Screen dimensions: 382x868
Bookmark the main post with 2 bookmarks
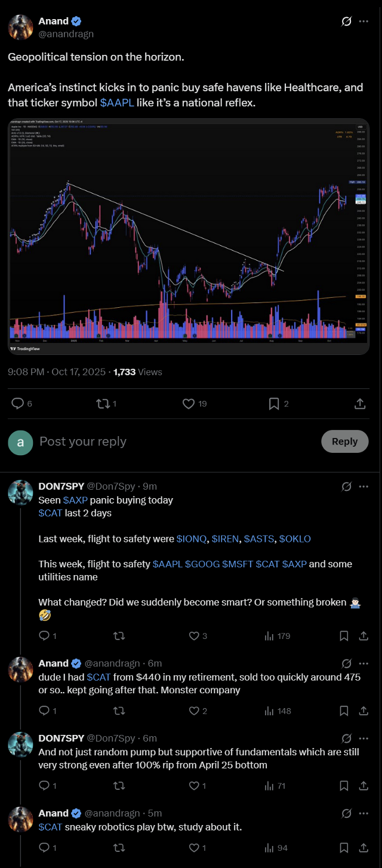[274, 404]
